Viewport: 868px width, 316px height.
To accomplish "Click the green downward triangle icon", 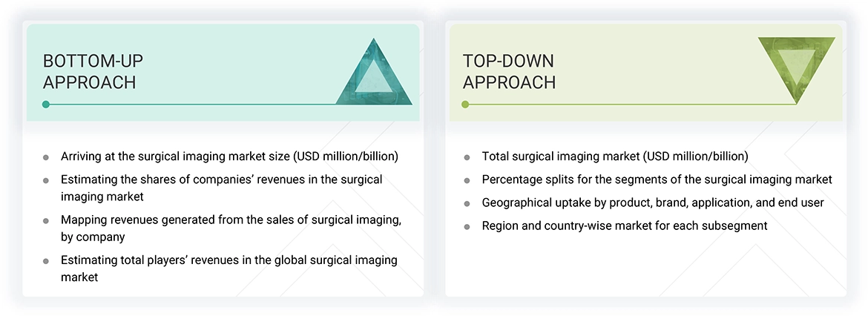I will click(796, 67).
